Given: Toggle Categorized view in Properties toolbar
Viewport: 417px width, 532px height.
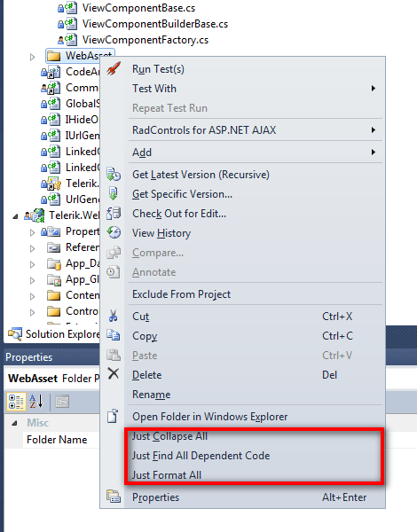Looking at the screenshot, I should click(x=16, y=402).
